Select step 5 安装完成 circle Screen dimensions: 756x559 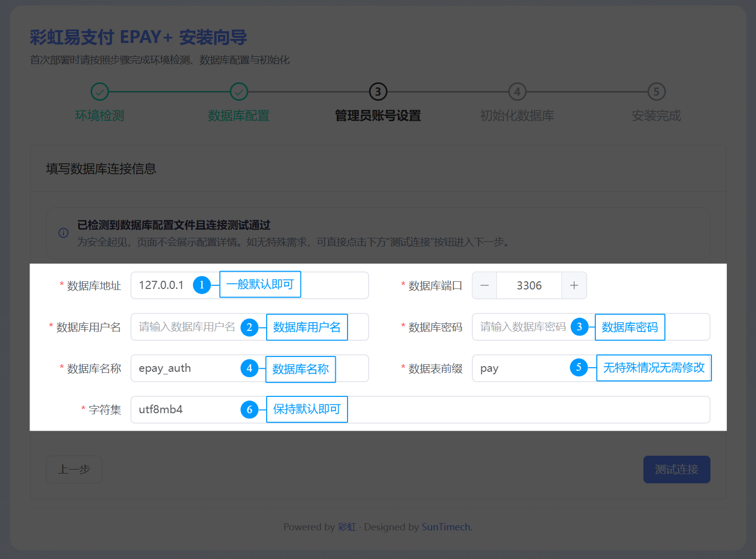tap(656, 92)
